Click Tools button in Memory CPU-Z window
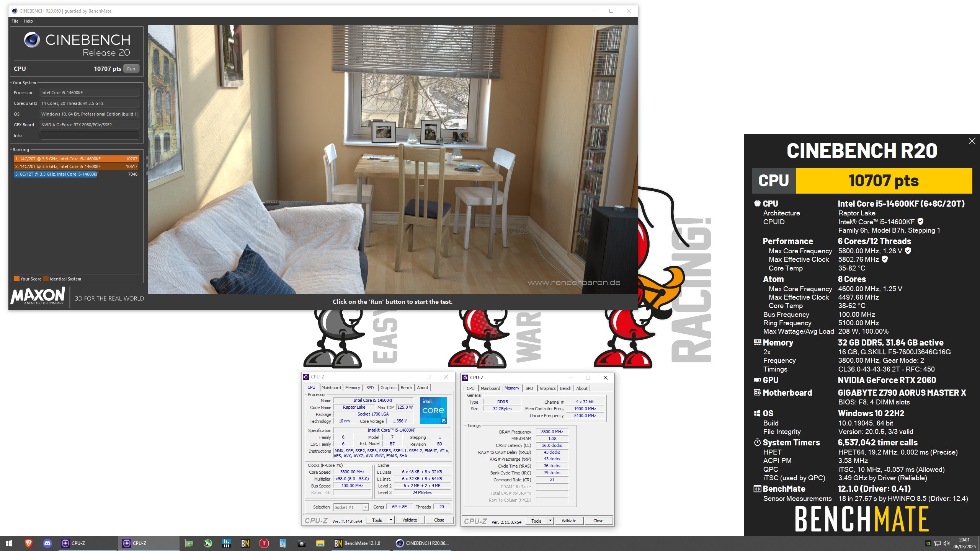The image size is (980, 551). pos(536,521)
